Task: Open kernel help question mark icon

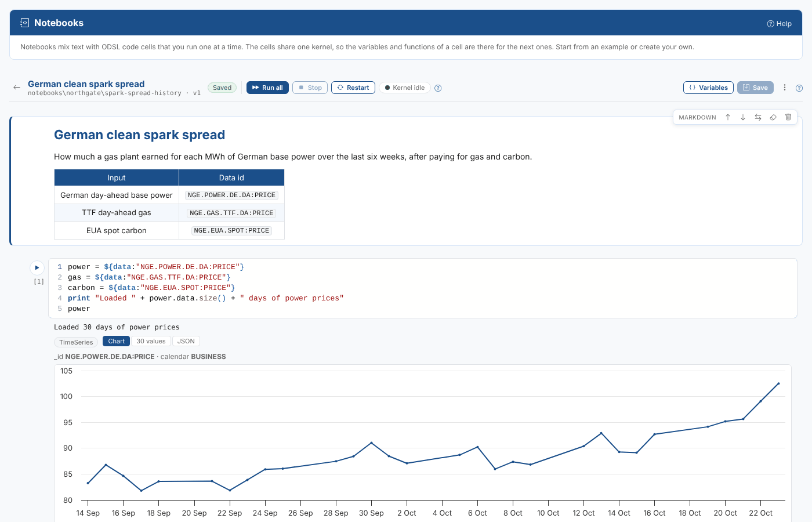Action: [x=438, y=88]
